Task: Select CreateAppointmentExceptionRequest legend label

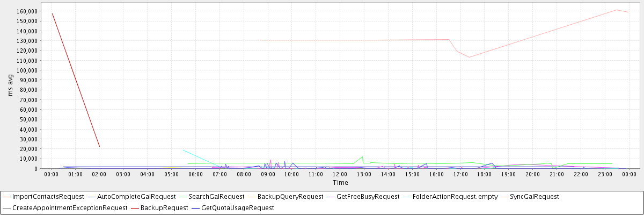Action: [x=70, y=207]
